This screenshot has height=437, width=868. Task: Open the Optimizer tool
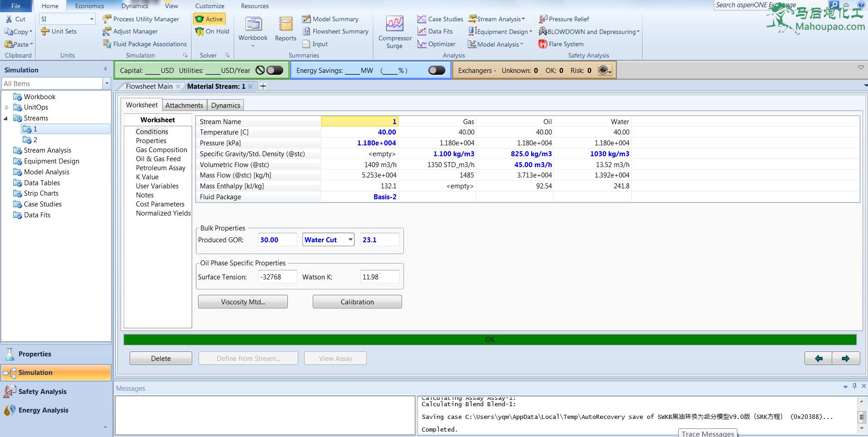(x=436, y=44)
